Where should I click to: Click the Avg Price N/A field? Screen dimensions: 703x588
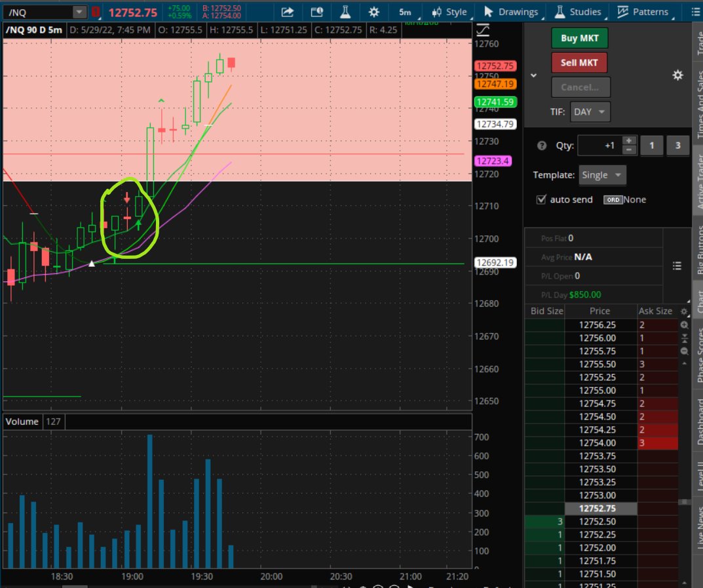click(x=583, y=257)
